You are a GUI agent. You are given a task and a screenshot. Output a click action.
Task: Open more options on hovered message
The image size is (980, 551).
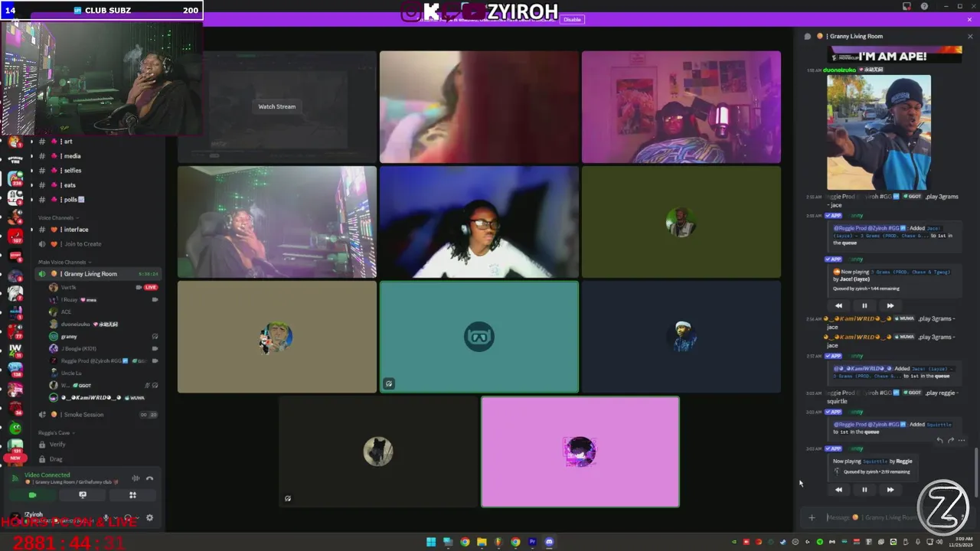962,441
